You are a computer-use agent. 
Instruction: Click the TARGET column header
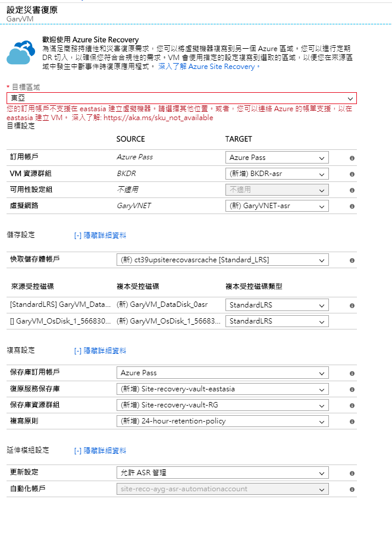tap(239, 139)
